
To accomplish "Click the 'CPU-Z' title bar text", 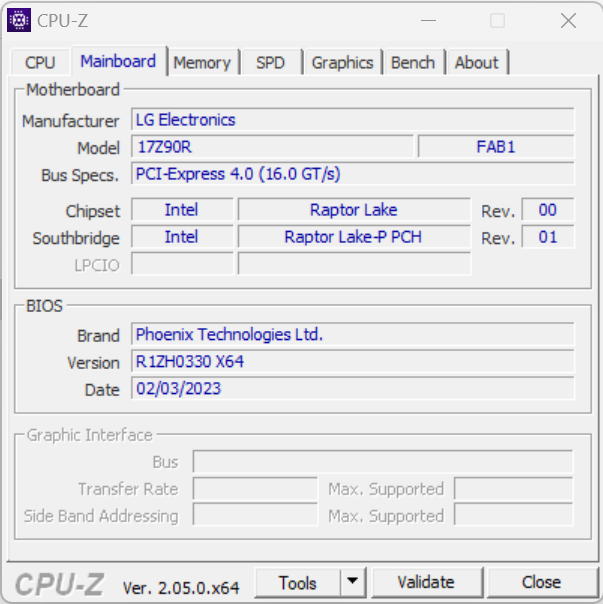I will pyautogui.click(x=62, y=20).
